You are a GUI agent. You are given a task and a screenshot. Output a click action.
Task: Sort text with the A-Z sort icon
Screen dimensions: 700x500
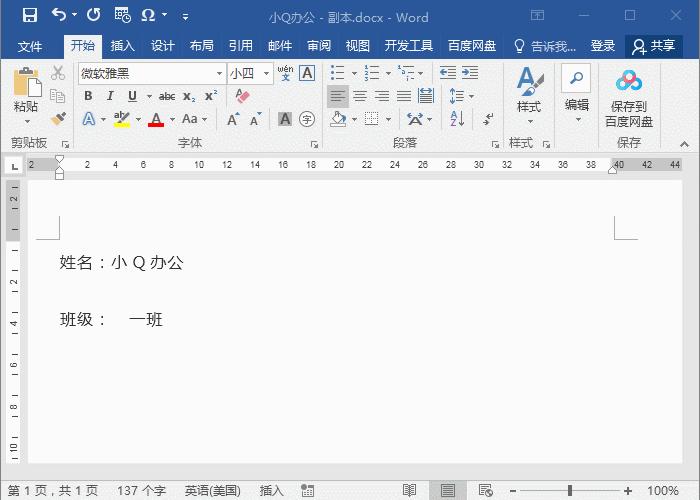457,119
